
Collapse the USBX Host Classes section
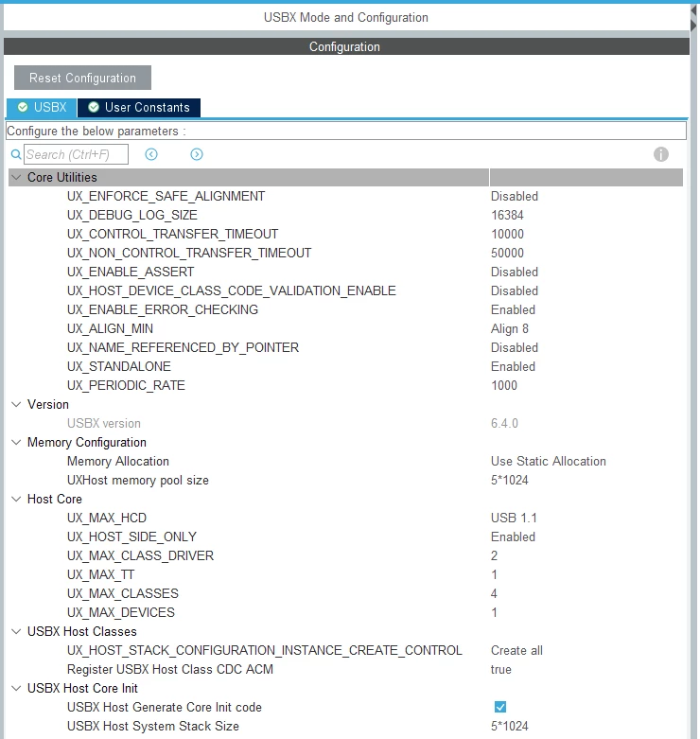pos(16,631)
